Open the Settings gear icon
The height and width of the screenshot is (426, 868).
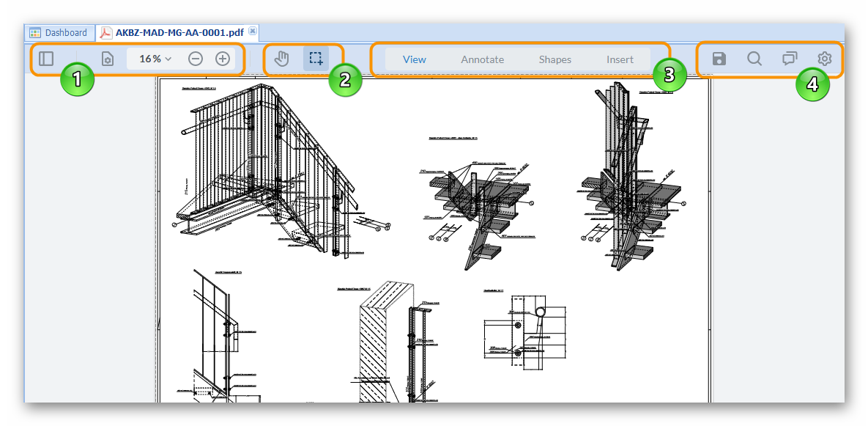pyautogui.click(x=825, y=59)
